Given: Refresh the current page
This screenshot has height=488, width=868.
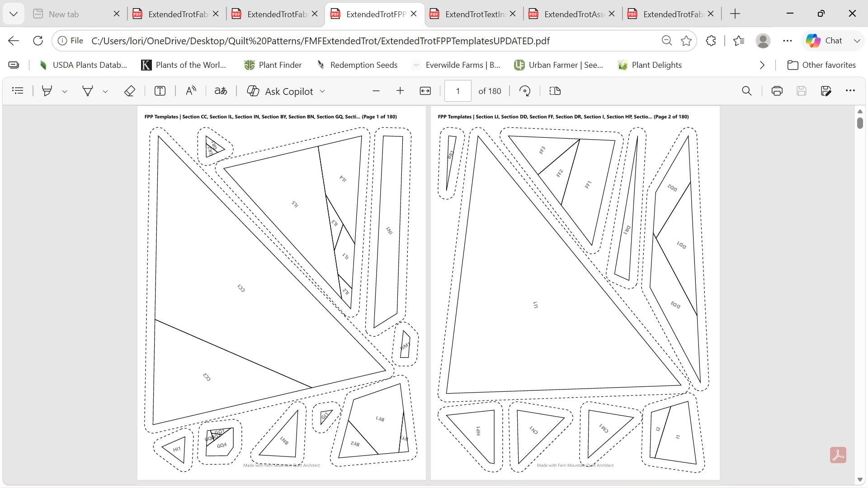Looking at the screenshot, I should click(x=38, y=41).
